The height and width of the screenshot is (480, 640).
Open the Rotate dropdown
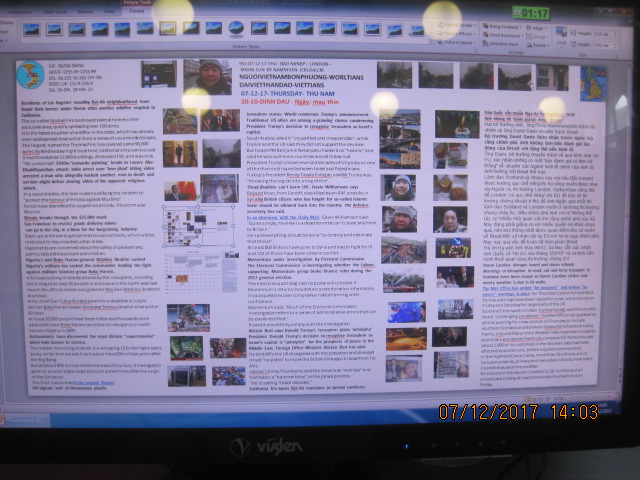[537, 45]
